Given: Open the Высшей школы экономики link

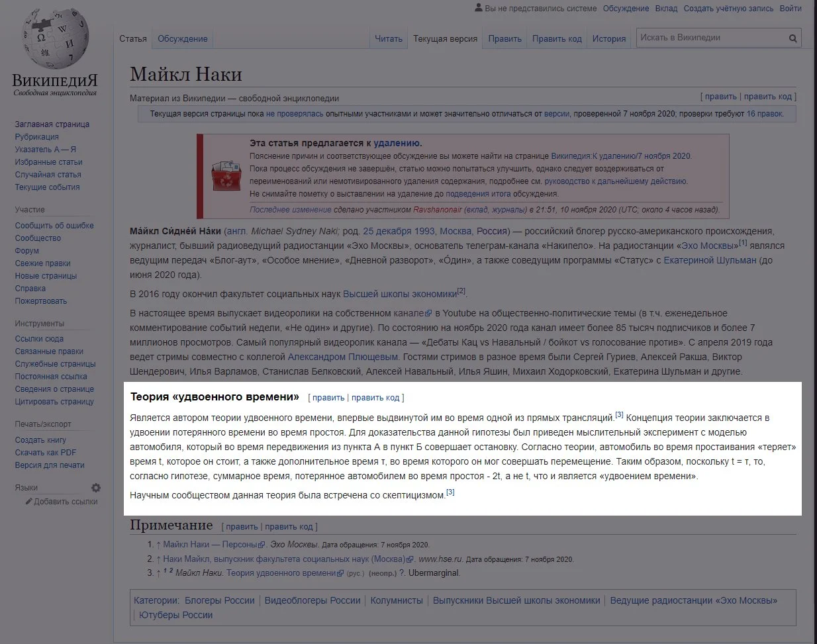Looking at the screenshot, I should (x=400, y=294).
